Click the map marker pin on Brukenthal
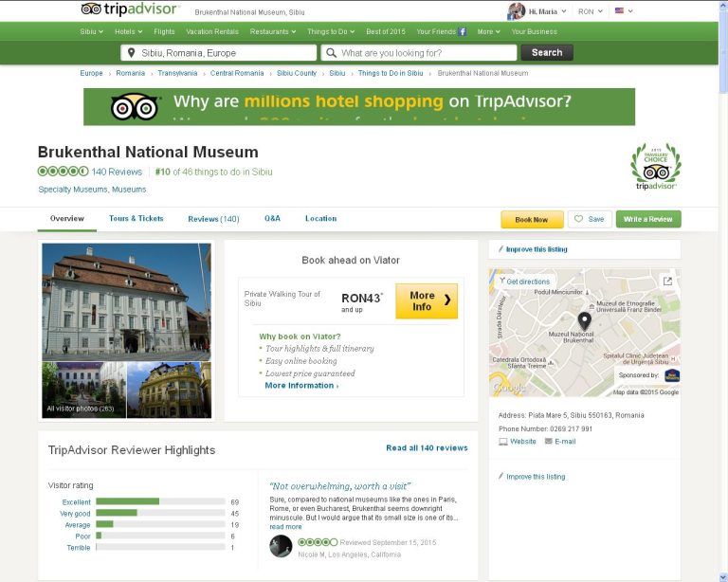The image size is (728, 582). coord(585,320)
